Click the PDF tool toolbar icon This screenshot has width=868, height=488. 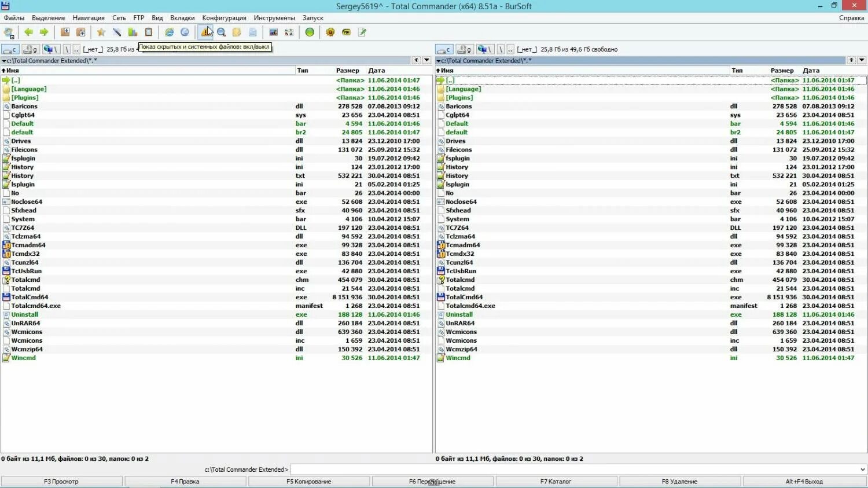[346, 32]
